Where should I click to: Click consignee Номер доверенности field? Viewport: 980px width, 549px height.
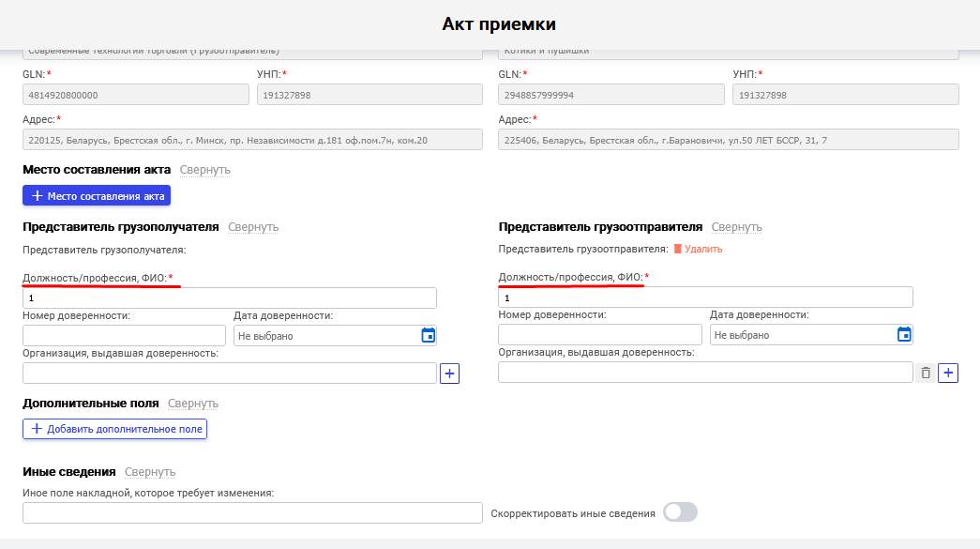124,335
